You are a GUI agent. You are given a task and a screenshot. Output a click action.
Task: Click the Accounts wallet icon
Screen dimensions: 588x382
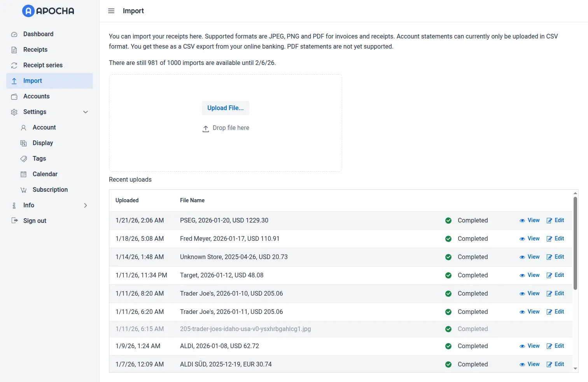tap(14, 96)
